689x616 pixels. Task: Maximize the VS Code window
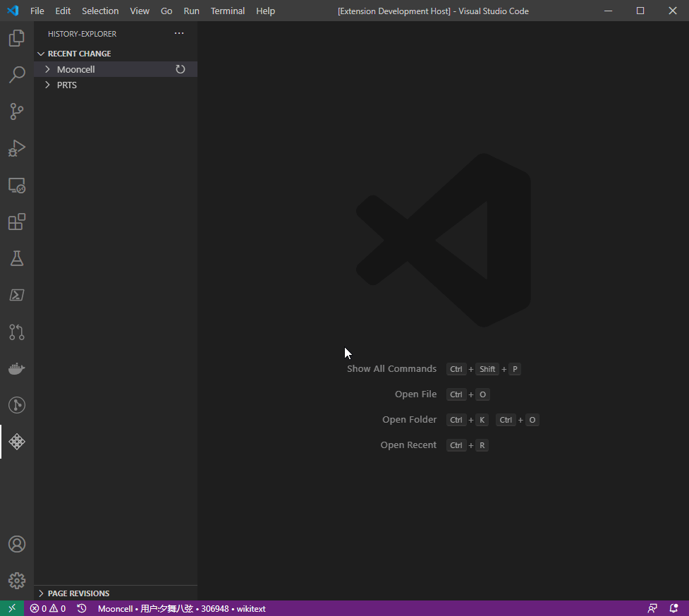[x=640, y=11]
